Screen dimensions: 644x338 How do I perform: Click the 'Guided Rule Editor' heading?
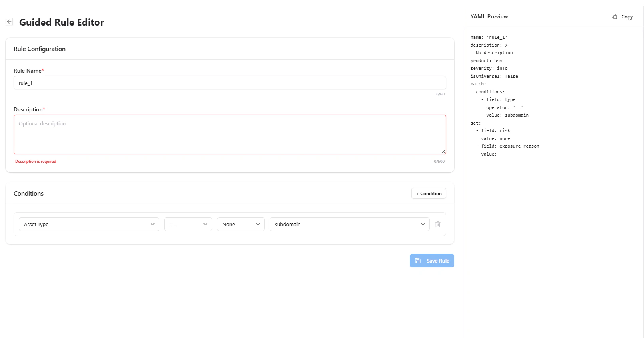62,22
